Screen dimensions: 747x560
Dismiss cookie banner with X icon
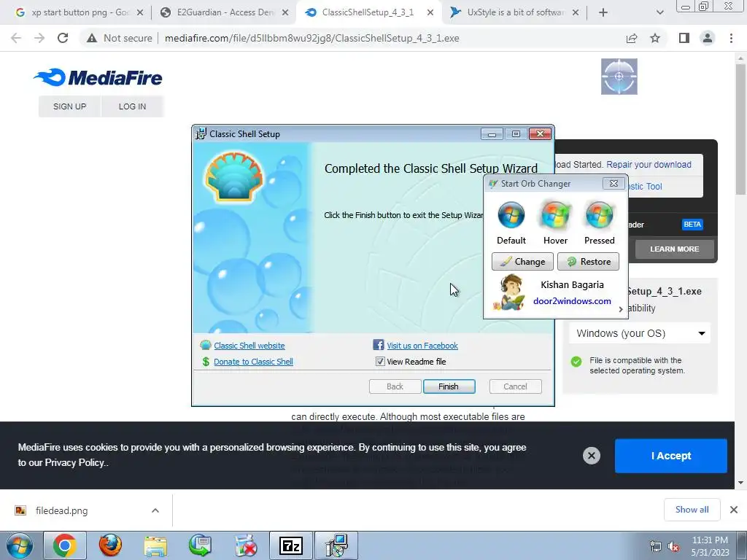coord(591,456)
